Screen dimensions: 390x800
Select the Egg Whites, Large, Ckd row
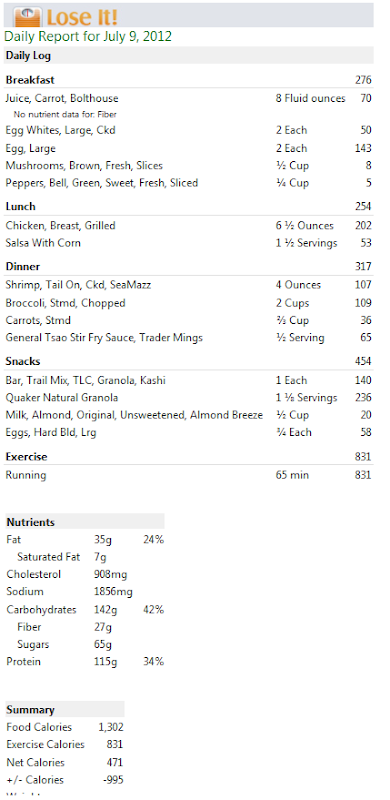point(188,131)
